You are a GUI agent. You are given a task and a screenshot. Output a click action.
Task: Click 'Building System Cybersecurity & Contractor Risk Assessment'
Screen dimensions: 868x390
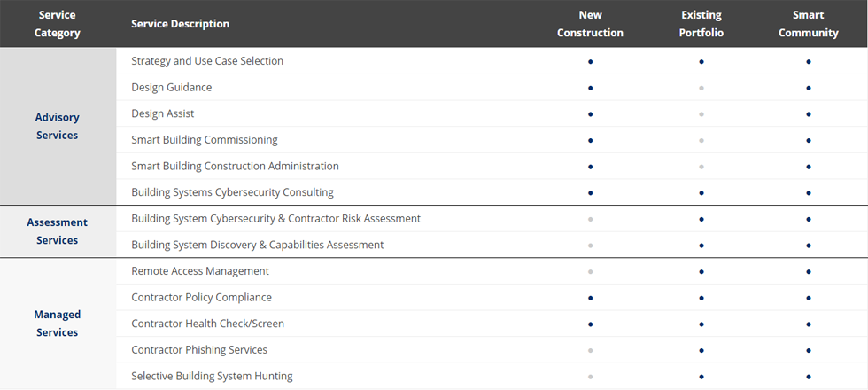[275, 219]
